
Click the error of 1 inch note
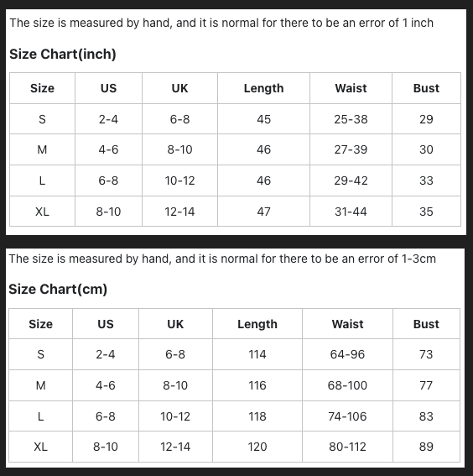221,23
